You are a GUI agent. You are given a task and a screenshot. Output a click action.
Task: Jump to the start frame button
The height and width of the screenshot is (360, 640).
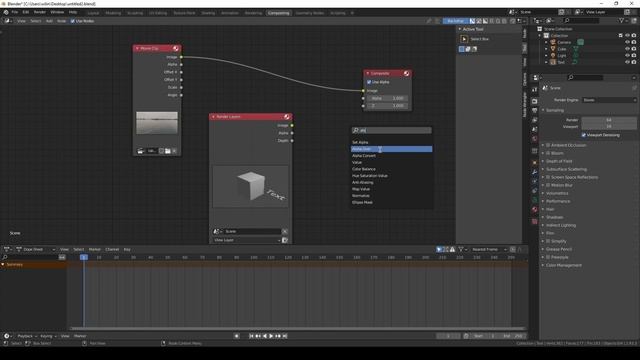tap(251, 336)
